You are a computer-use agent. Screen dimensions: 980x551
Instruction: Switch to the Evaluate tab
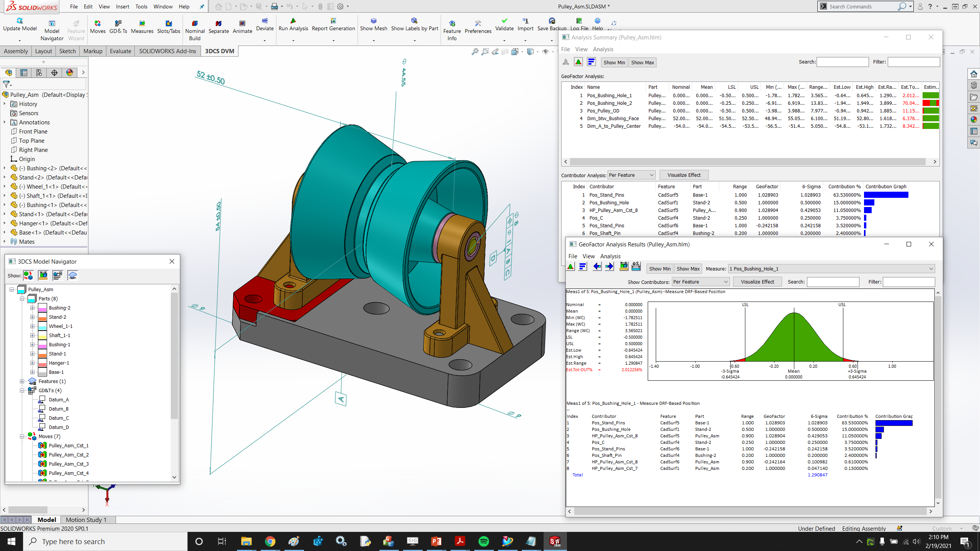click(x=120, y=51)
